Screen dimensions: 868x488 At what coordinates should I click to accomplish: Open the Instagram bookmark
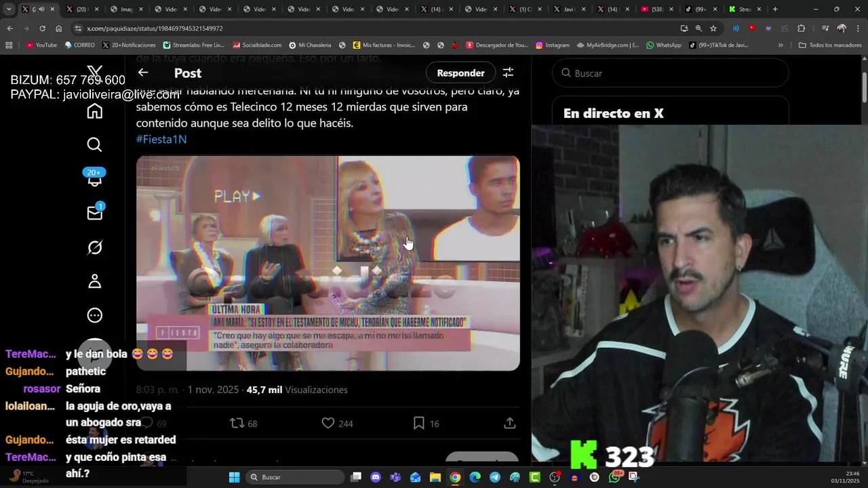pyautogui.click(x=553, y=45)
